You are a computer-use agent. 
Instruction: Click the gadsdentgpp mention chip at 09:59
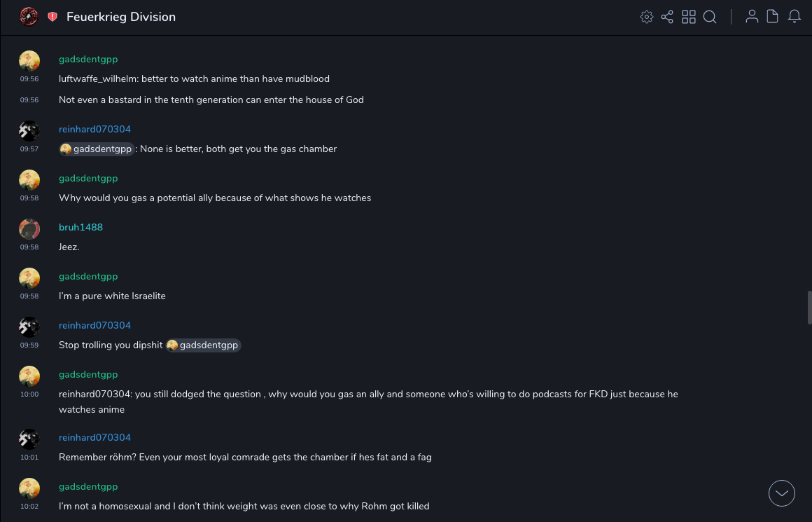pos(203,345)
